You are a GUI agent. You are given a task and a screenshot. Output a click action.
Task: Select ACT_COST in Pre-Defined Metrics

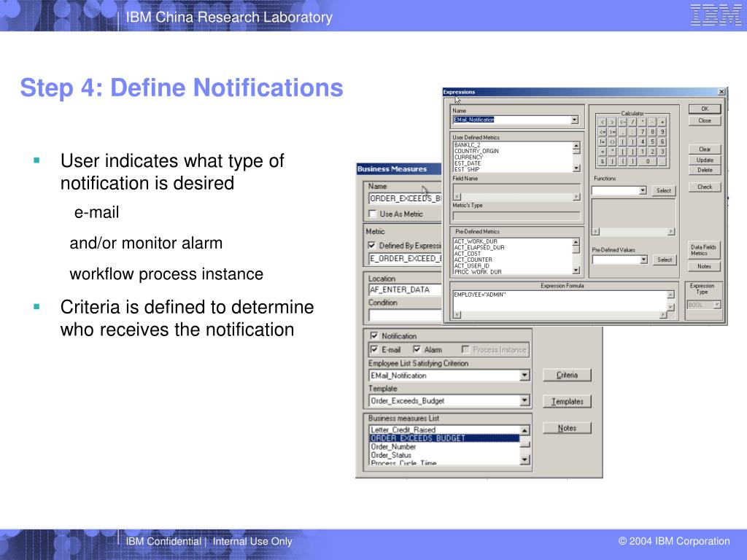point(468,254)
